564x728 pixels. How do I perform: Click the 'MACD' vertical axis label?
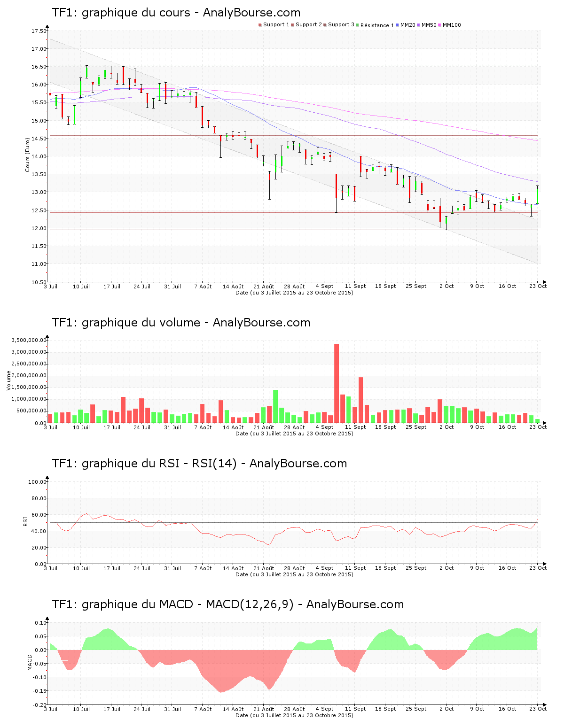(x=30, y=662)
